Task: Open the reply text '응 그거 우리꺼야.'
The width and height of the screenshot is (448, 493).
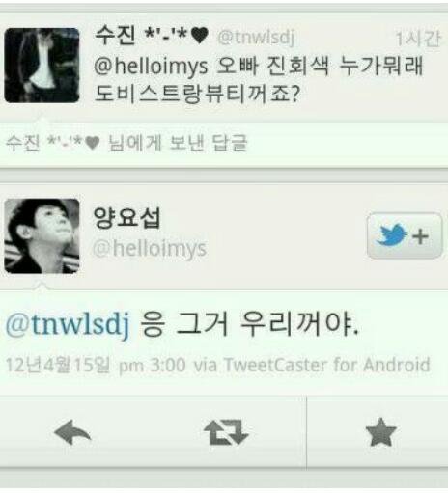Action: tap(249, 324)
